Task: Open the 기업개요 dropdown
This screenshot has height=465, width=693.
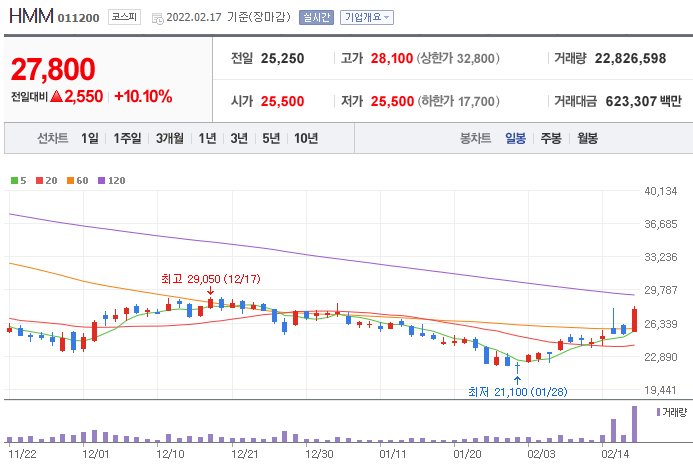Action: tap(366, 17)
